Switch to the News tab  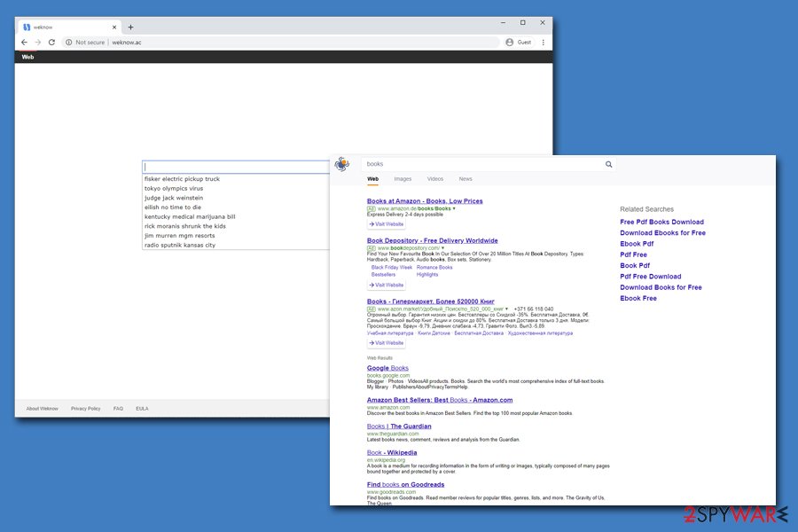click(465, 179)
